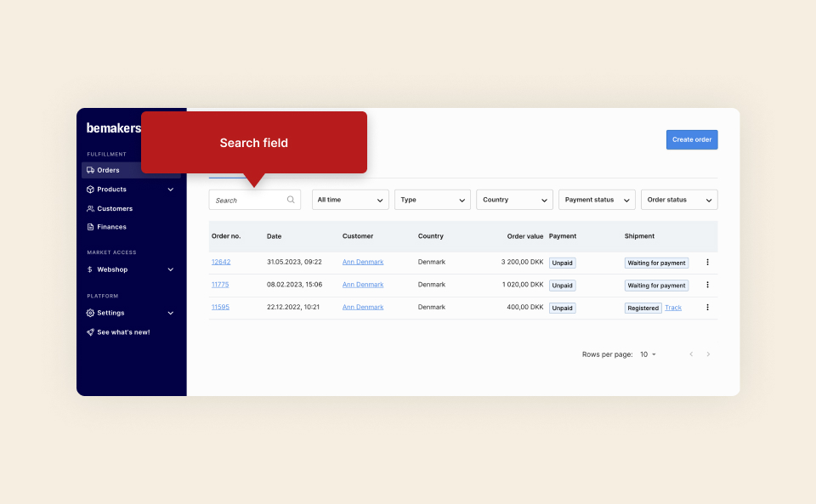Open the Country filter dropdown
The image size is (816, 504).
pyautogui.click(x=515, y=200)
